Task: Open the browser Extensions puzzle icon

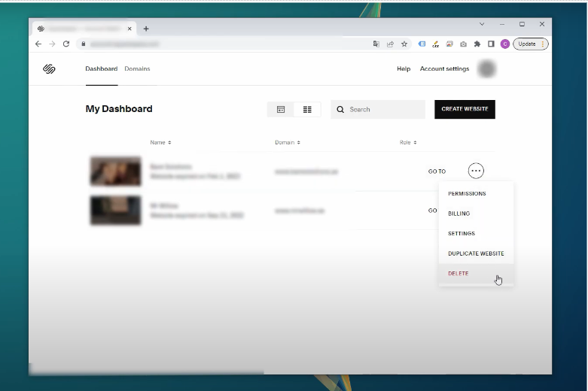Action: tap(477, 44)
